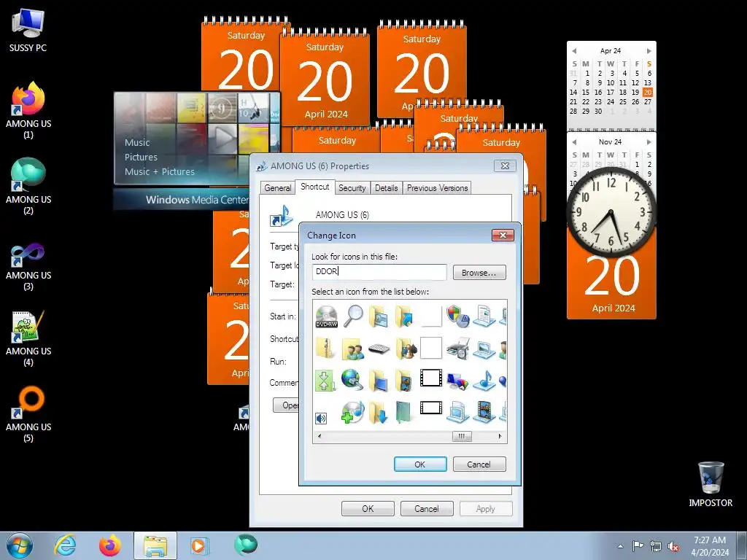
Task: Click 'Music + Pictures' in Media Center gadget
Action: click(160, 171)
